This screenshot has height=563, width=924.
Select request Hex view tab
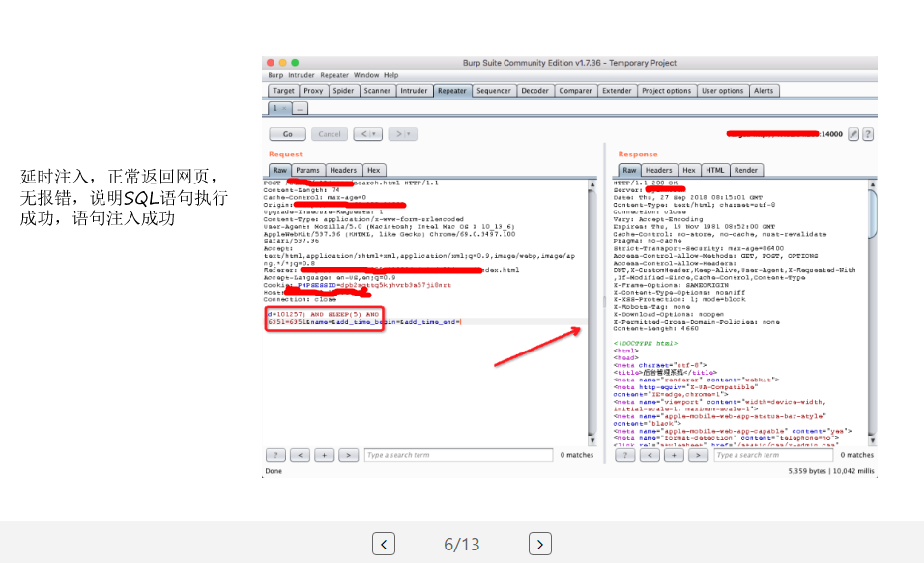tap(374, 170)
